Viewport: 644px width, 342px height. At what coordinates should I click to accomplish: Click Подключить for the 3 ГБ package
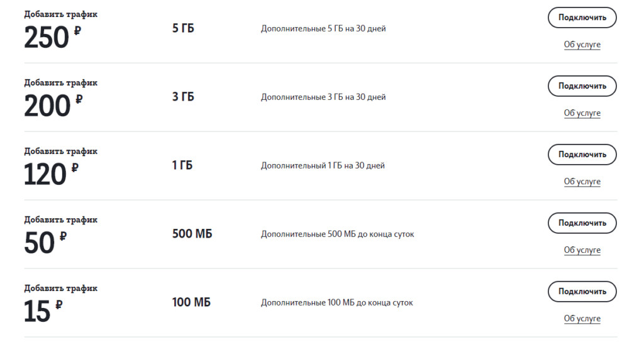(582, 86)
